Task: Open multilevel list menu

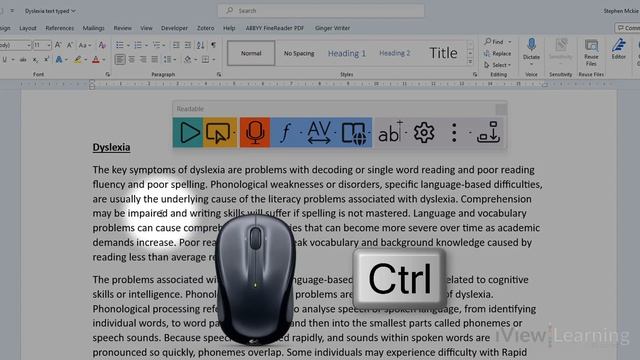Action: tap(158, 45)
